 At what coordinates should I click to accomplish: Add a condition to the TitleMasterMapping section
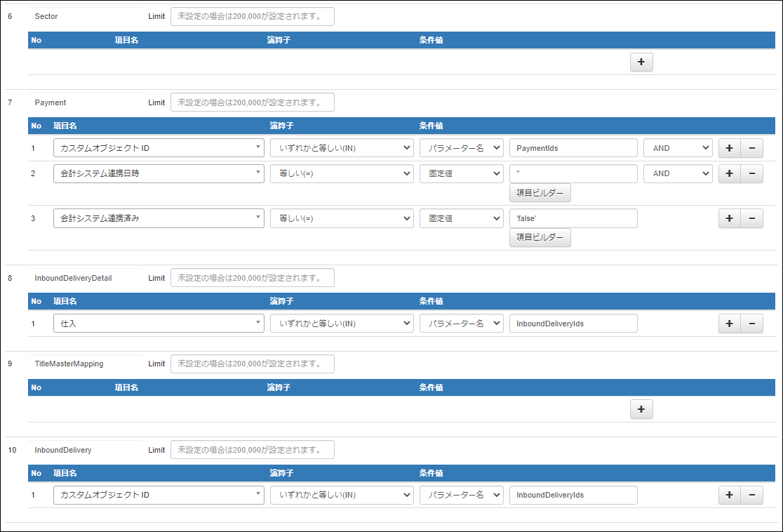click(x=641, y=408)
